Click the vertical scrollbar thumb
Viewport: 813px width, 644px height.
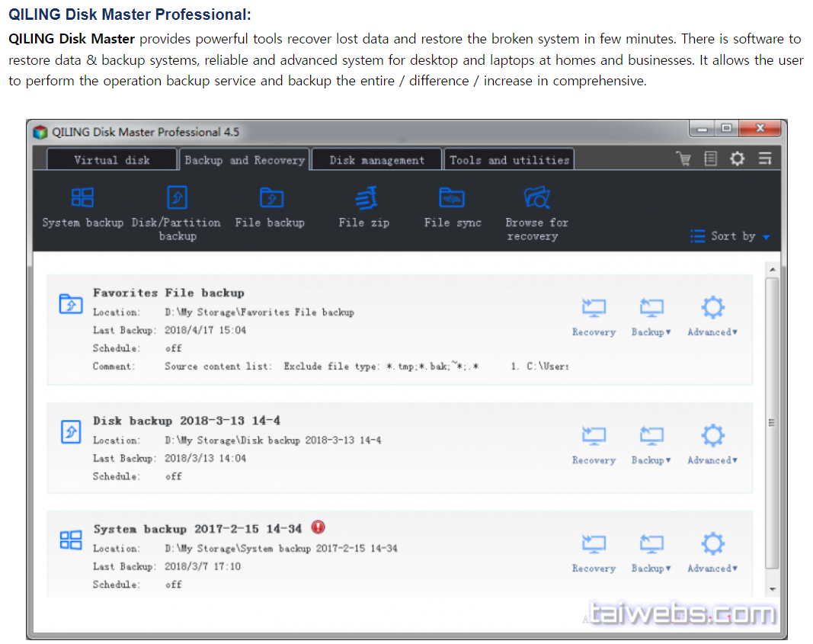pyautogui.click(x=772, y=423)
